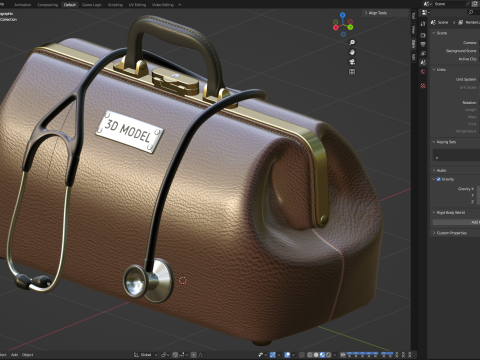Open the Global transform orientation dropdown
The height and width of the screenshot is (360, 480).
coord(146,355)
